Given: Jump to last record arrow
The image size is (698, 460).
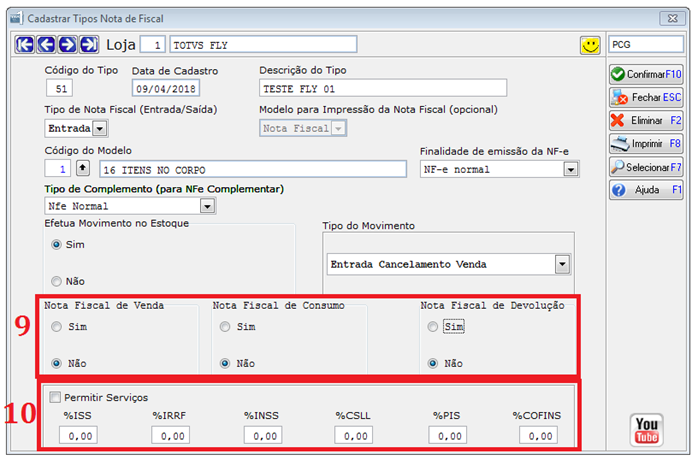Looking at the screenshot, I should click(x=89, y=45).
